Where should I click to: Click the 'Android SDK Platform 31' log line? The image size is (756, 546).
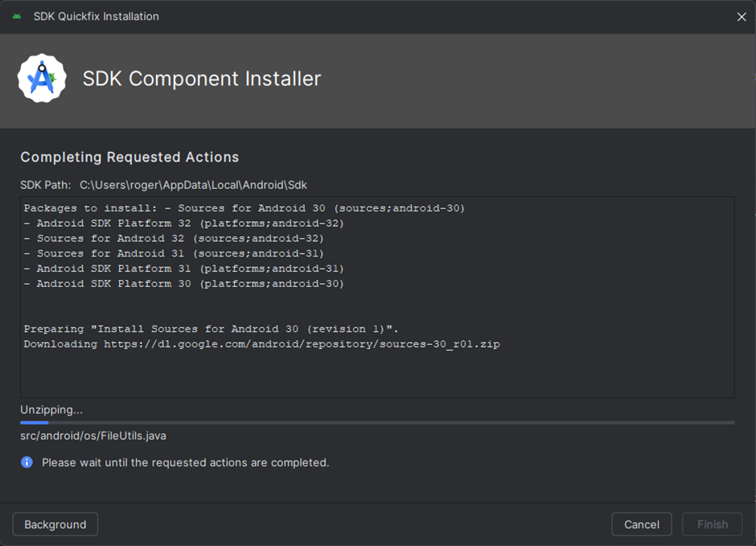(184, 269)
